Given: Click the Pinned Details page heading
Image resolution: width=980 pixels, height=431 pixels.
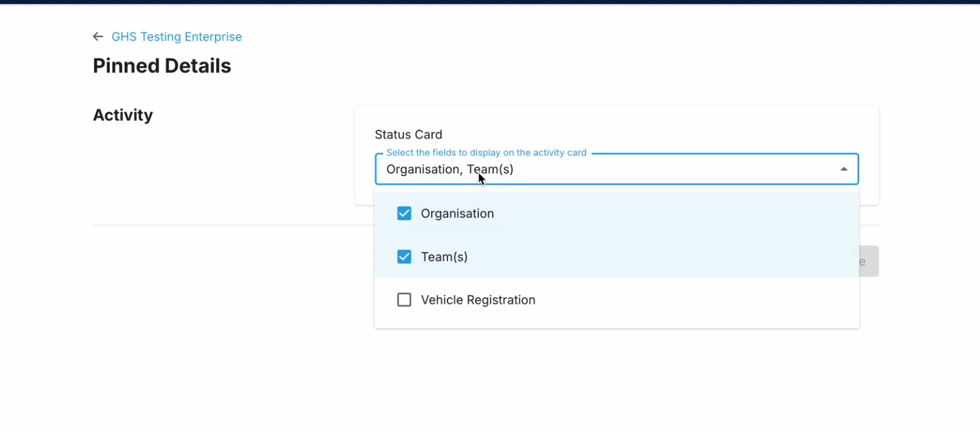Looking at the screenshot, I should (162, 66).
